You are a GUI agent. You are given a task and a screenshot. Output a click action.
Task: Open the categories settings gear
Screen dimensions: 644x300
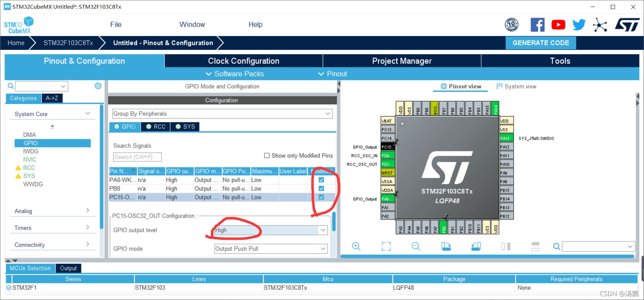click(x=98, y=86)
